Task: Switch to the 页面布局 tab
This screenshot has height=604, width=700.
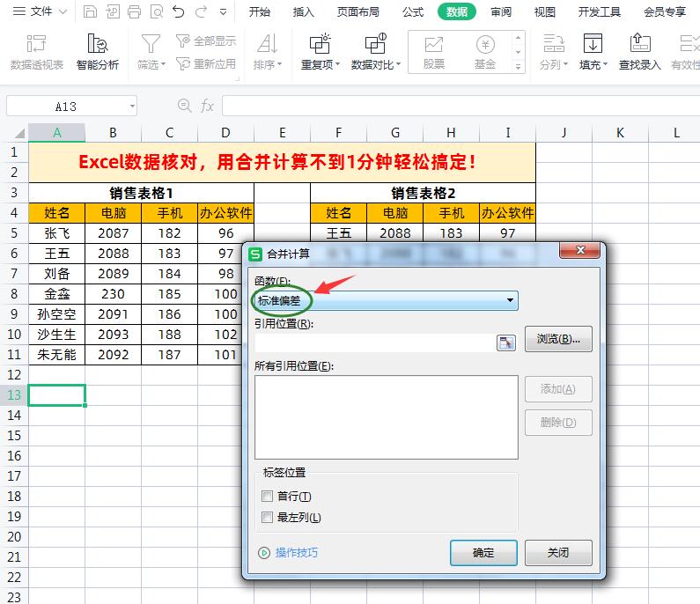Action: pyautogui.click(x=358, y=11)
